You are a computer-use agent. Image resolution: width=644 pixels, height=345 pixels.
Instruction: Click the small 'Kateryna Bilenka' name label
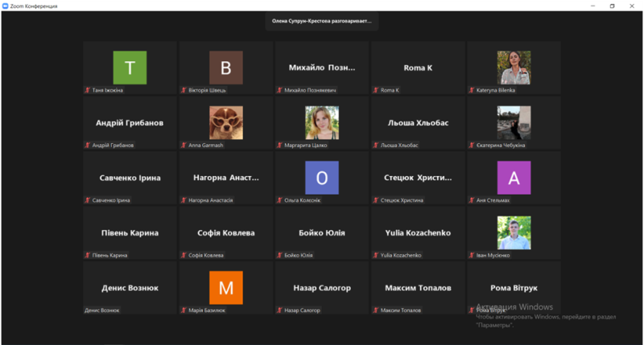pyautogui.click(x=496, y=90)
